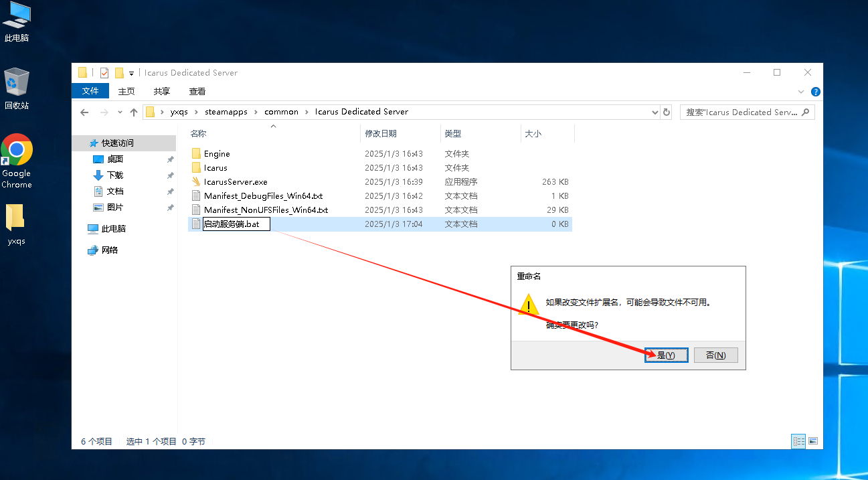Viewport: 868px width, 480px height.
Task: Select yxqs in the address breadcrumb
Action: click(179, 112)
